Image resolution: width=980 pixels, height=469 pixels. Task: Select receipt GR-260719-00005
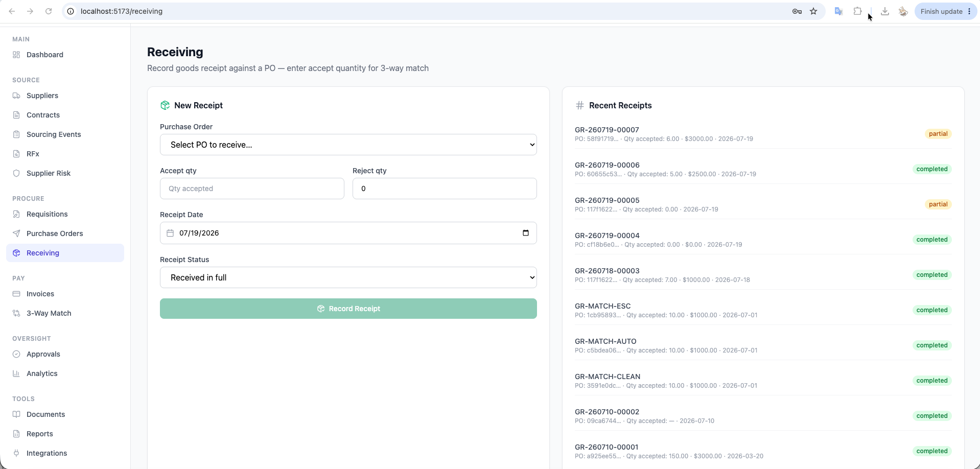click(763, 204)
